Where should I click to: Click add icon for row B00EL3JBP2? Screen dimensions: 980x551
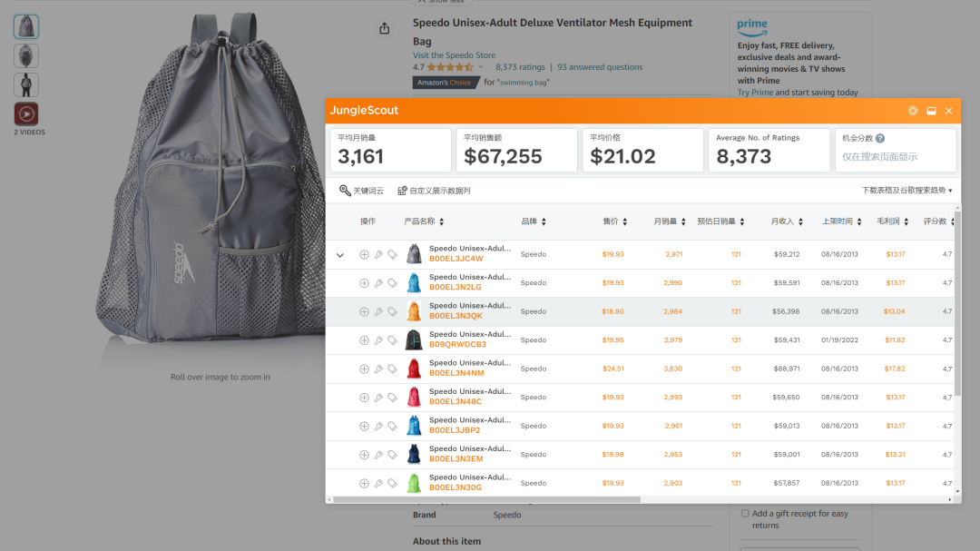click(364, 427)
